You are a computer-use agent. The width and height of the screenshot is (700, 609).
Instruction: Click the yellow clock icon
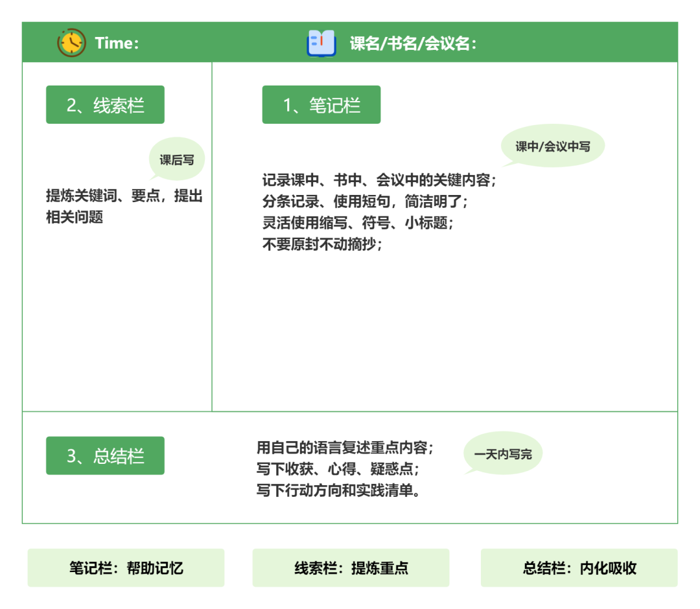coord(71,43)
